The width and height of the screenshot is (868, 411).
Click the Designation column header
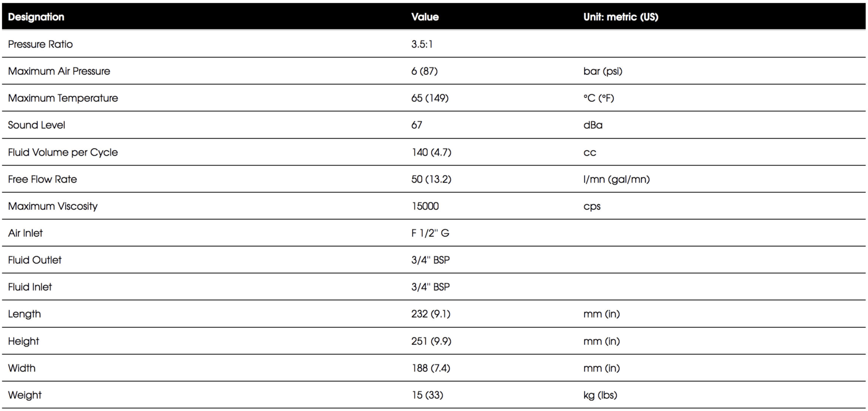pyautogui.click(x=36, y=17)
